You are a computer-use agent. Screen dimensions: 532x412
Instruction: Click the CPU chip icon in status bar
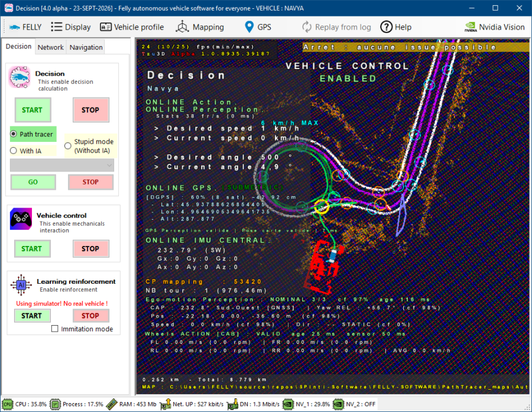pos(8,404)
